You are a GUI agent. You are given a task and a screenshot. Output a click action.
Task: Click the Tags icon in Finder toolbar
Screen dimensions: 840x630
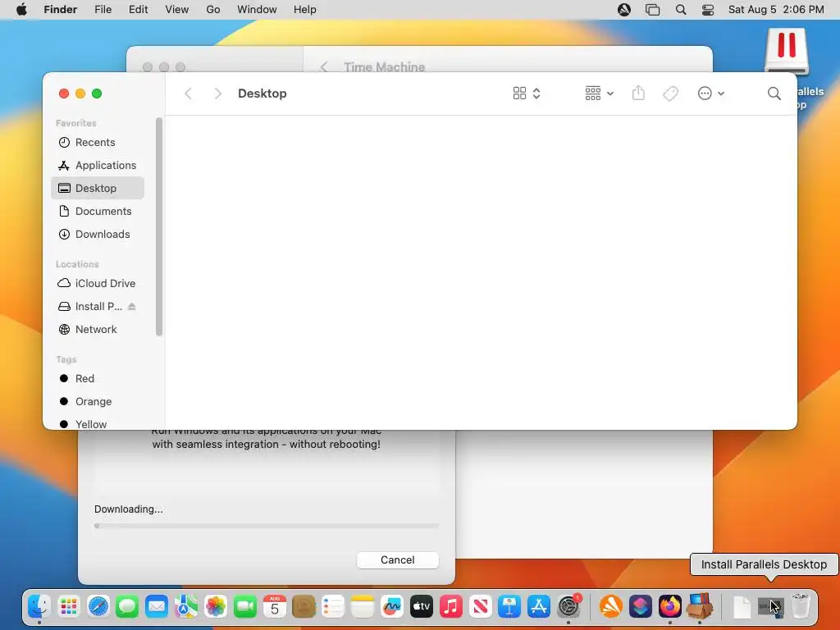click(670, 94)
